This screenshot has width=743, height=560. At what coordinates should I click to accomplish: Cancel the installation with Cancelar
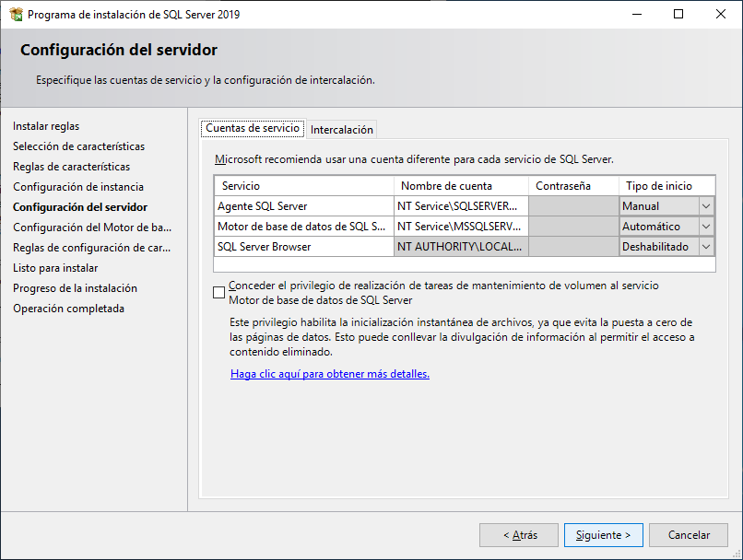688,534
